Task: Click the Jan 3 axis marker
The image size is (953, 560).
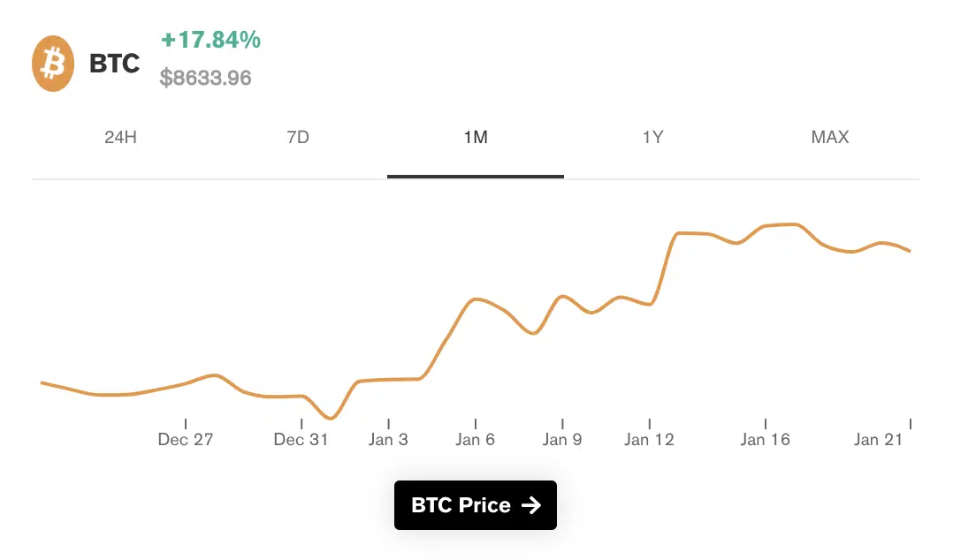Action: (x=388, y=439)
